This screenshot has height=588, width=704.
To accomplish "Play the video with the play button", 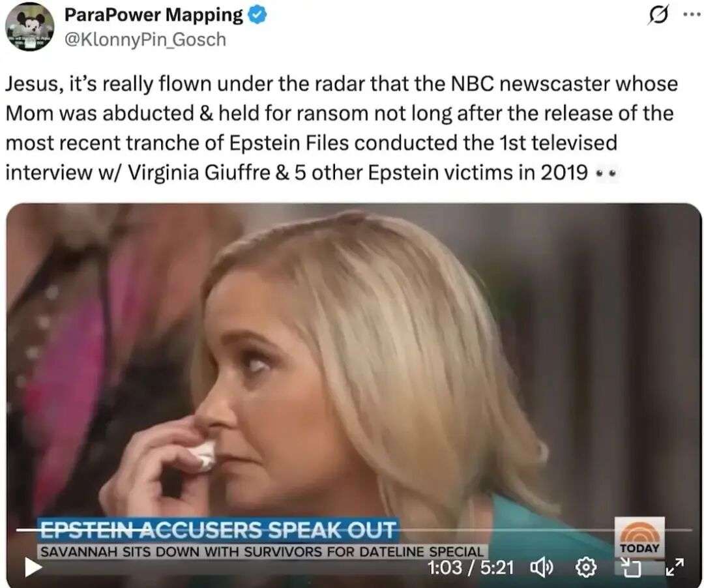I will click(x=33, y=568).
